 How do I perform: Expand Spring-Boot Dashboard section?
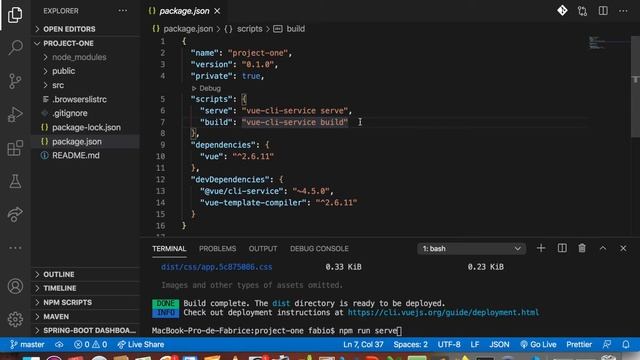click(85, 330)
